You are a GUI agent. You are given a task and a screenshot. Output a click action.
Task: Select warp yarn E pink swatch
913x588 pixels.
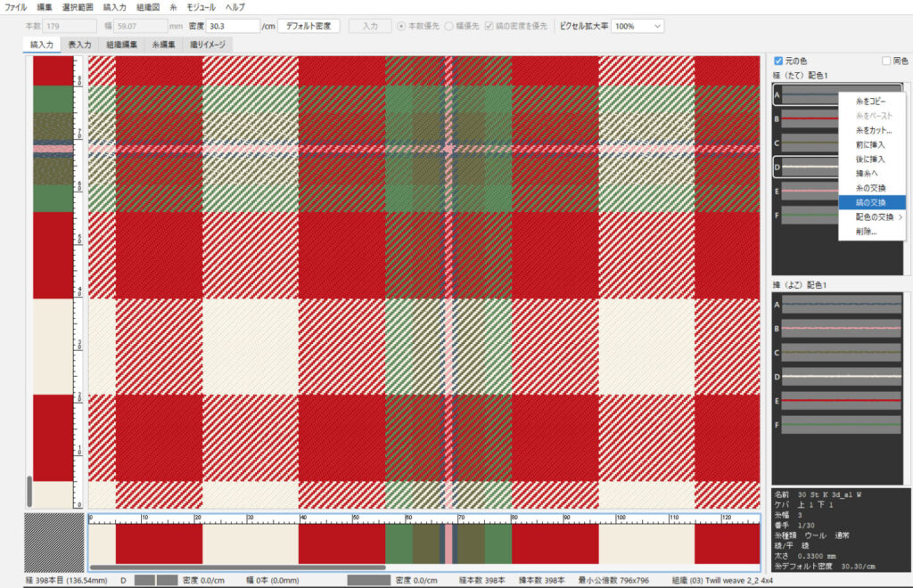[x=804, y=191]
